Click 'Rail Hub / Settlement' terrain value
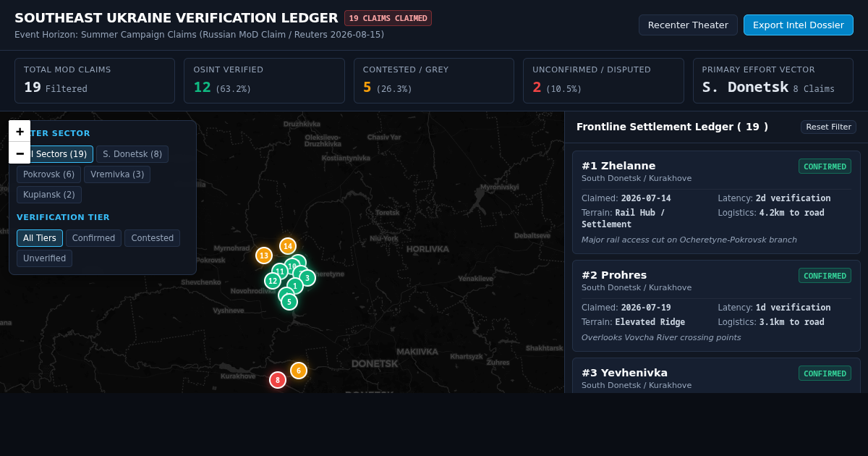This screenshot has width=868, height=456. tap(623, 219)
